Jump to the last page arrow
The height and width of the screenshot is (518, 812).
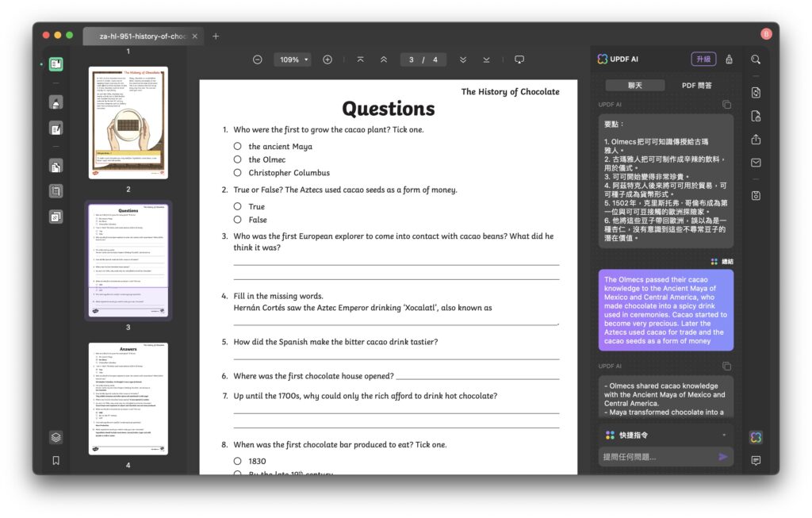point(486,59)
